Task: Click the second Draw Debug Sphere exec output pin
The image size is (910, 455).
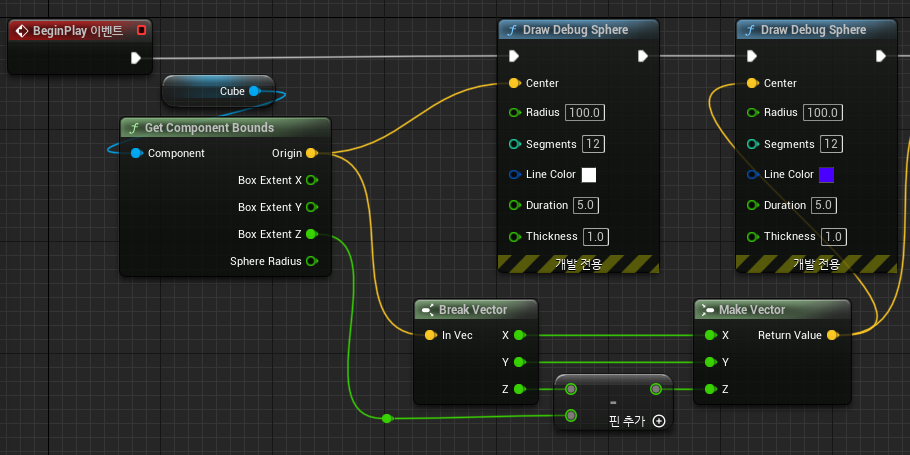Action: (x=880, y=56)
